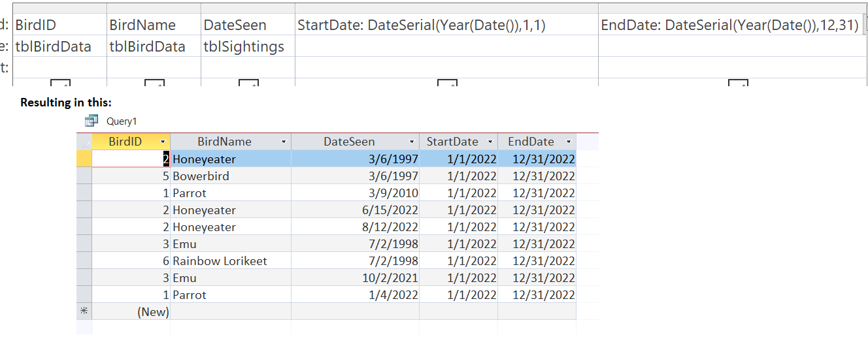Click the Query1 query icon
The width and height of the screenshot is (868, 346).
tap(91, 121)
